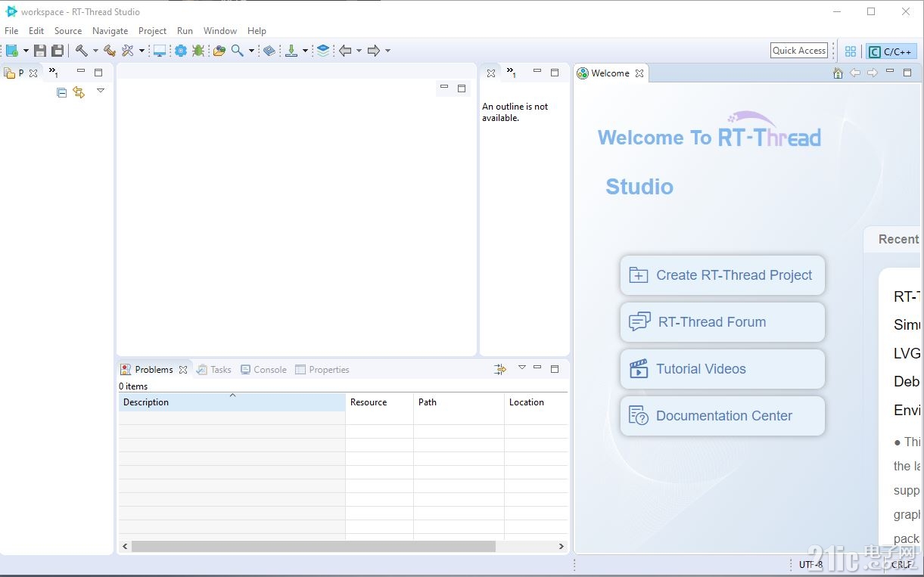Click the Rebuild icon next to the hammer
This screenshot has height=577, width=924.
[110, 51]
